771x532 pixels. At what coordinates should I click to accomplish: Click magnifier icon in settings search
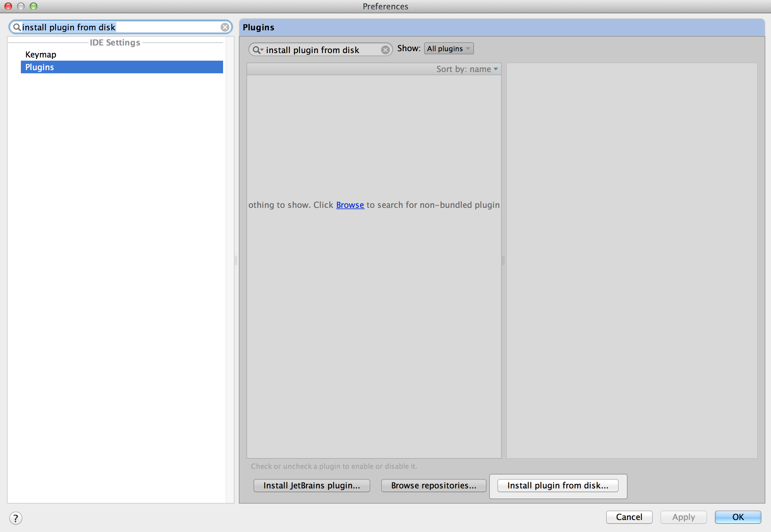click(16, 27)
